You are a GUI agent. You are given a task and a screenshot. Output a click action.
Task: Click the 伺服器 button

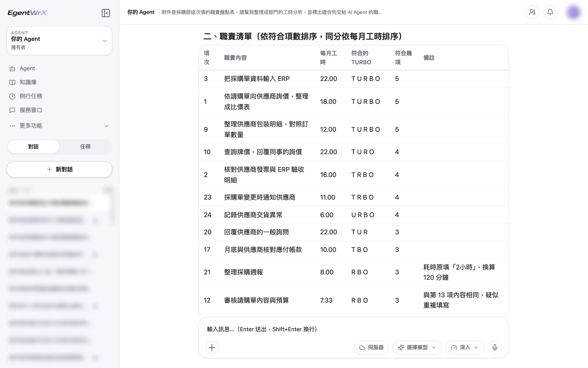pos(371,347)
